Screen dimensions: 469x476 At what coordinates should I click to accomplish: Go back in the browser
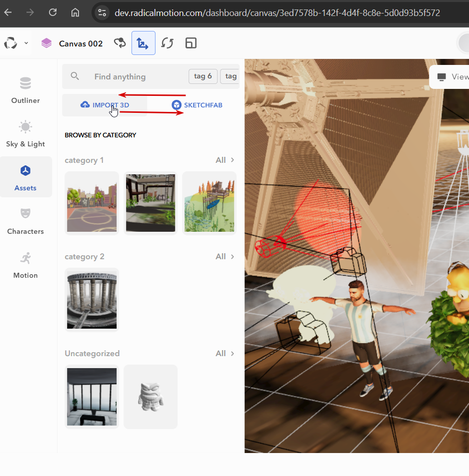8,12
